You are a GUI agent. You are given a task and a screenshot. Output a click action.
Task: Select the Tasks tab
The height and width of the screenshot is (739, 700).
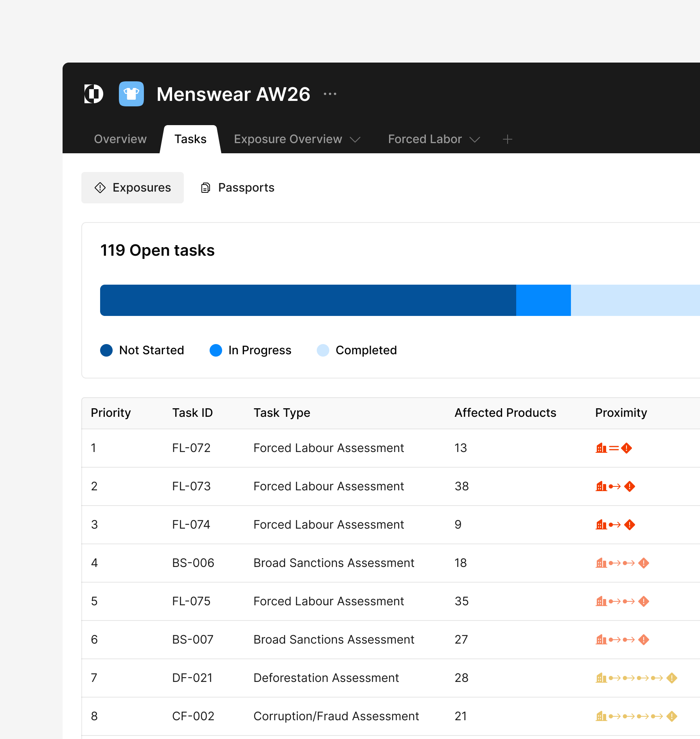coord(190,139)
